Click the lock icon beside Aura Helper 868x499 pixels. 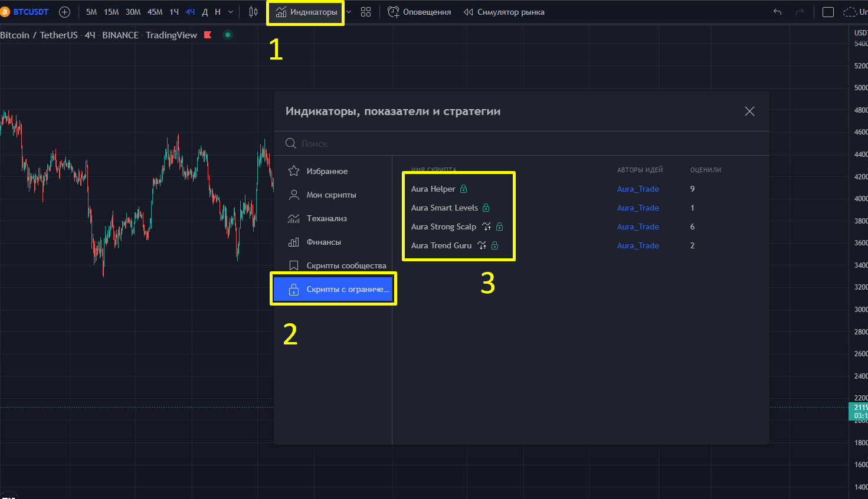[463, 189]
